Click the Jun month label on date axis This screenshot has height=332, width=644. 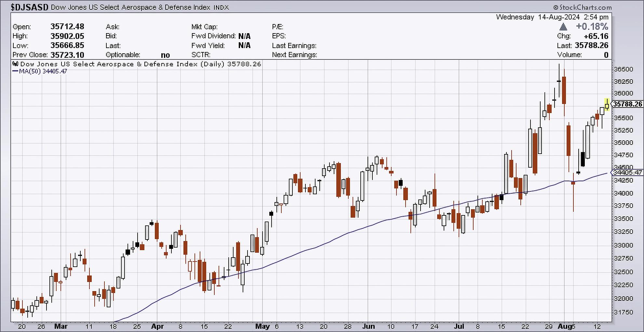click(x=369, y=326)
